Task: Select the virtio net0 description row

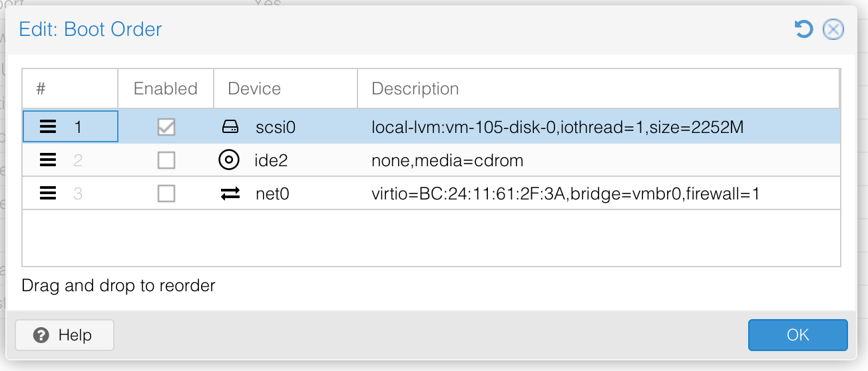Action: (565, 193)
